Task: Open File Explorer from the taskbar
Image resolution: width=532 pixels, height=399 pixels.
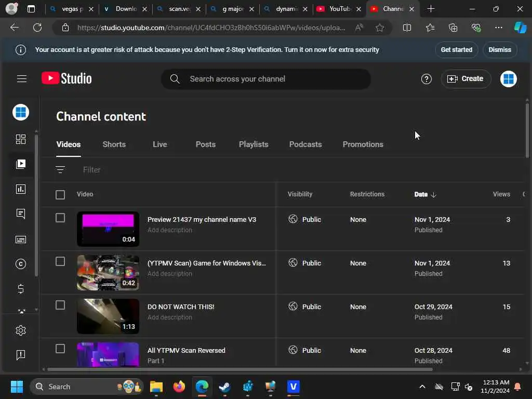Action: pos(156,387)
